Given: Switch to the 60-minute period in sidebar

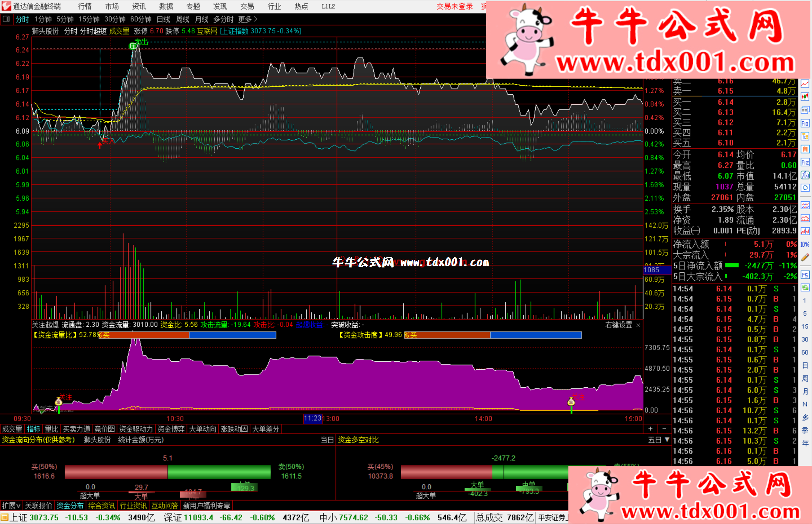Looking at the screenshot, I should coord(805,352).
